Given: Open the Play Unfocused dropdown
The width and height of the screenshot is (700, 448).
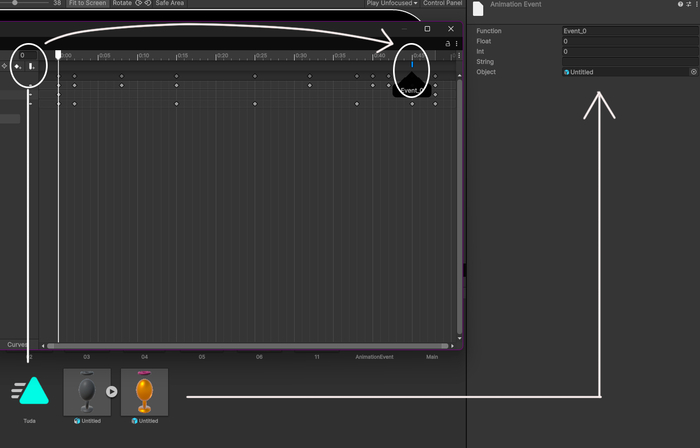Looking at the screenshot, I should point(393,4).
